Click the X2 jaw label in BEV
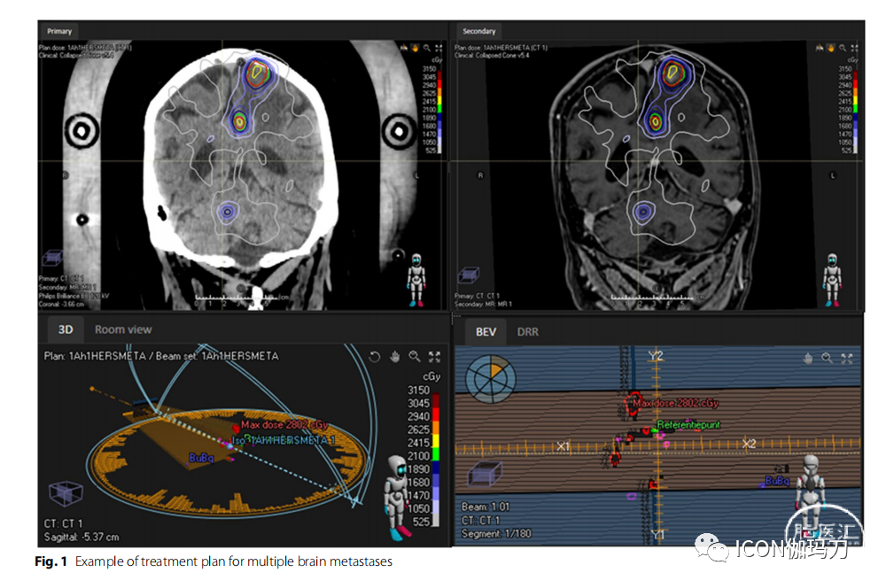The width and height of the screenshot is (878, 588). (749, 444)
